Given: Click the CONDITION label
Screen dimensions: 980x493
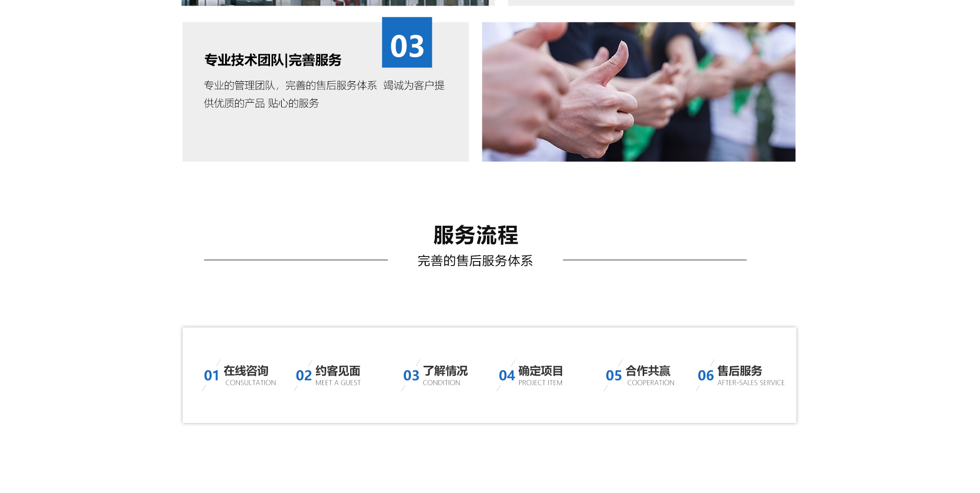Looking at the screenshot, I should 442,383.
